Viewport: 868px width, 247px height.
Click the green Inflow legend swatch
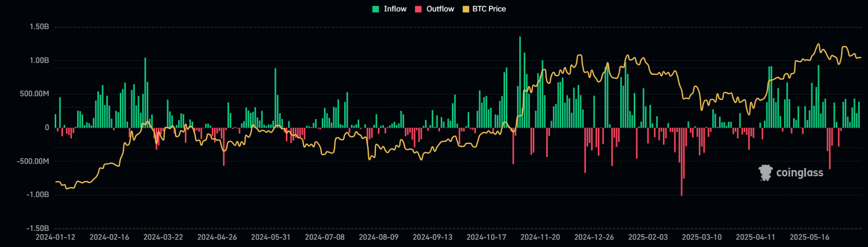(376, 9)
